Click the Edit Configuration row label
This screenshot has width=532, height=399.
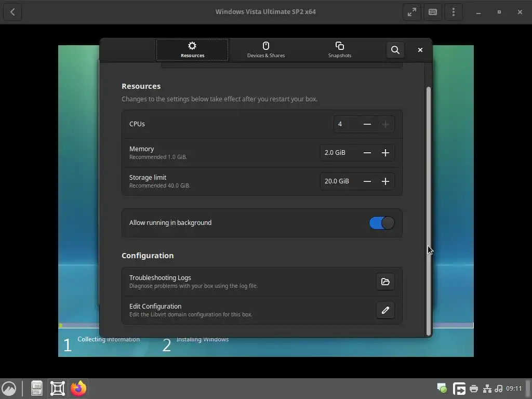tap(155, 306)
